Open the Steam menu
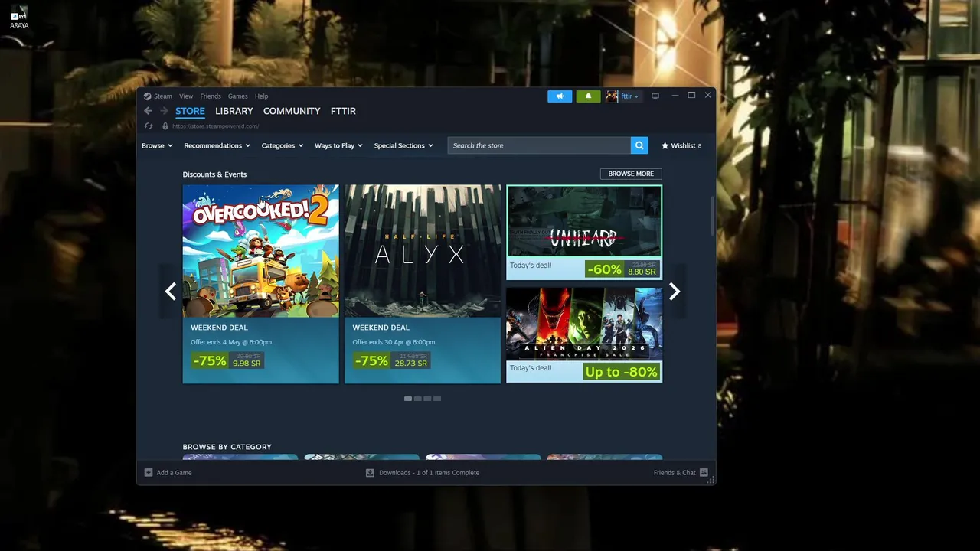This screenshot has height=551, width=980. (163, 96)
